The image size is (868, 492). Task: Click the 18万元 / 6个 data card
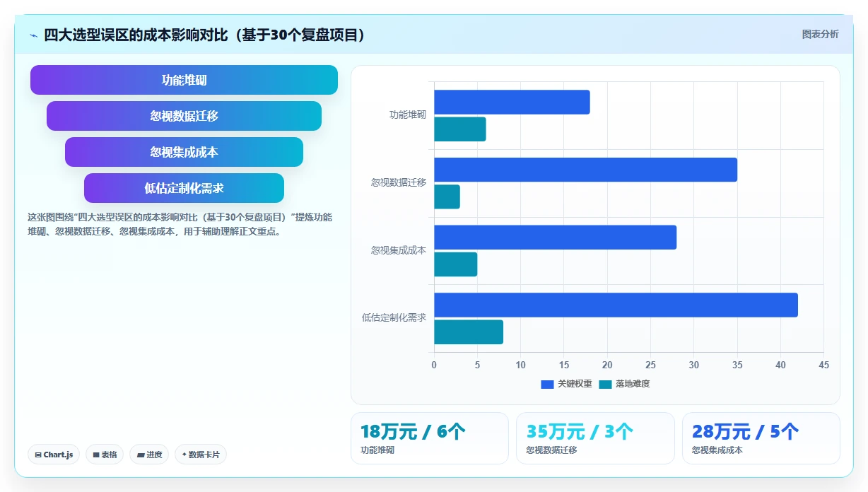tap(430, 438)
